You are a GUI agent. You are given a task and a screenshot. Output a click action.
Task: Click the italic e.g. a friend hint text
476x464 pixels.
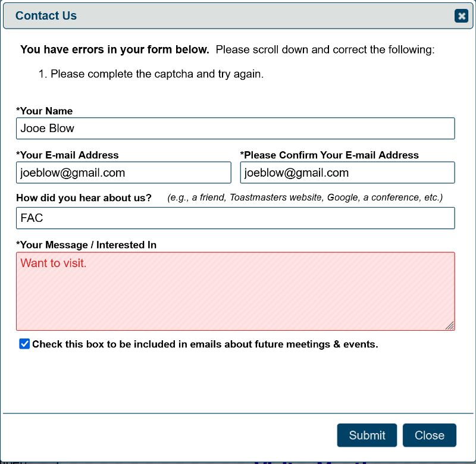click(x=305, y=197)
